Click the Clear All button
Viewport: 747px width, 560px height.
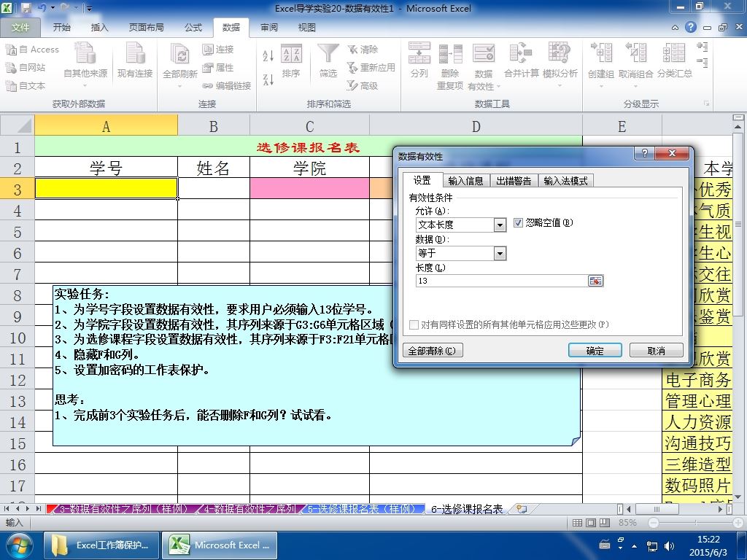tap(432, 351)
